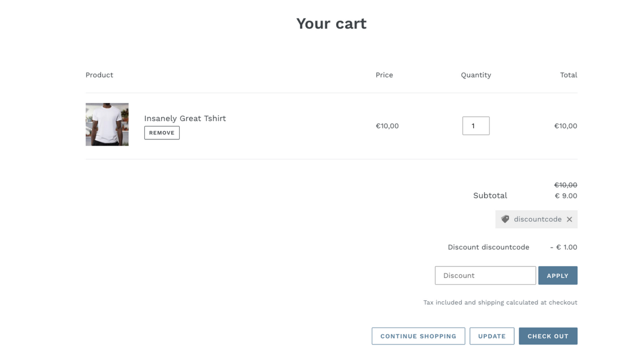Click the Total column header
The image size is (644, 362).
(569, 75)
